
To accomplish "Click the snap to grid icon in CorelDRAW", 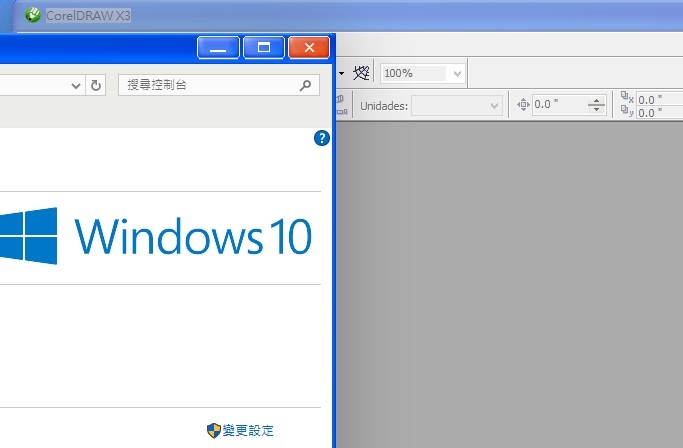I will [x=361, y=73].
